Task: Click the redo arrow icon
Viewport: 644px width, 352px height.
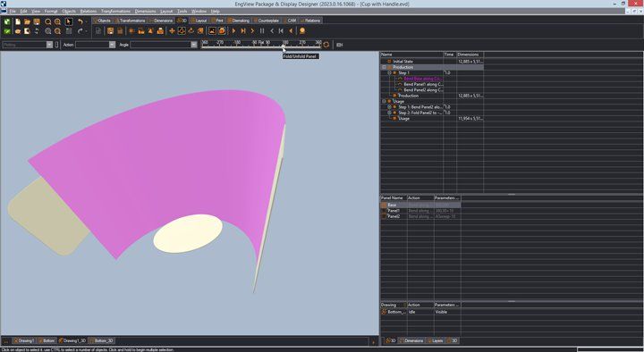Action: pos(80,30)
